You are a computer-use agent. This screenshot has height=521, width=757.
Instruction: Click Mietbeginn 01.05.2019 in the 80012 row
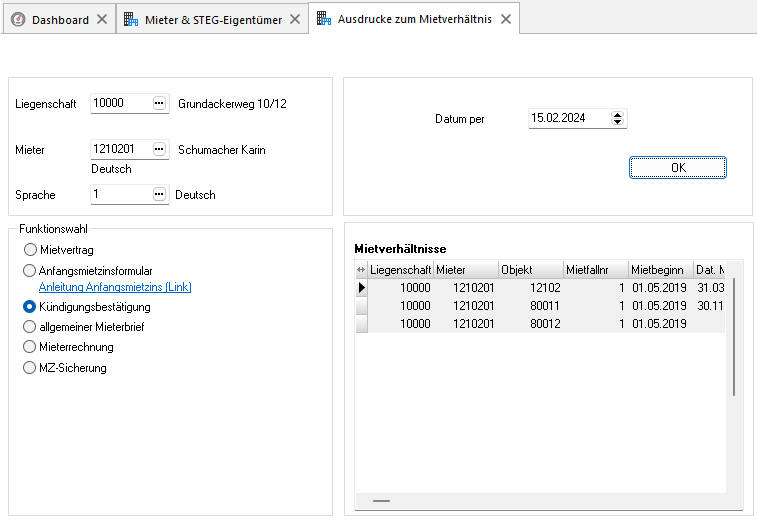[x=661, y=324]
